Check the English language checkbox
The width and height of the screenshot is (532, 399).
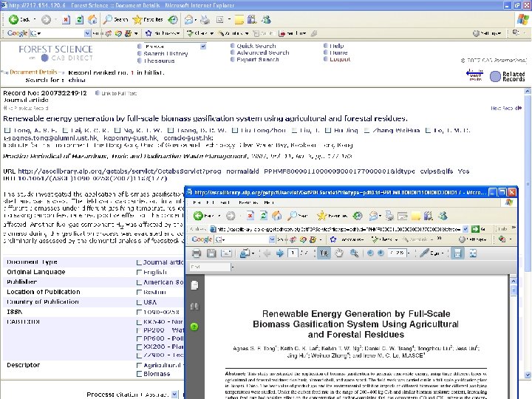(x=140, y=272)
